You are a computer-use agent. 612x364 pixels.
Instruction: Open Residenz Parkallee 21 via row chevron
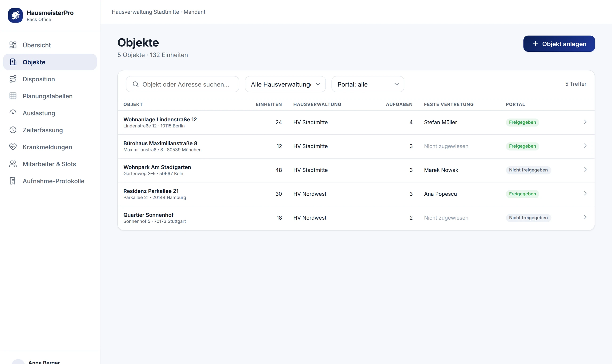585,193
